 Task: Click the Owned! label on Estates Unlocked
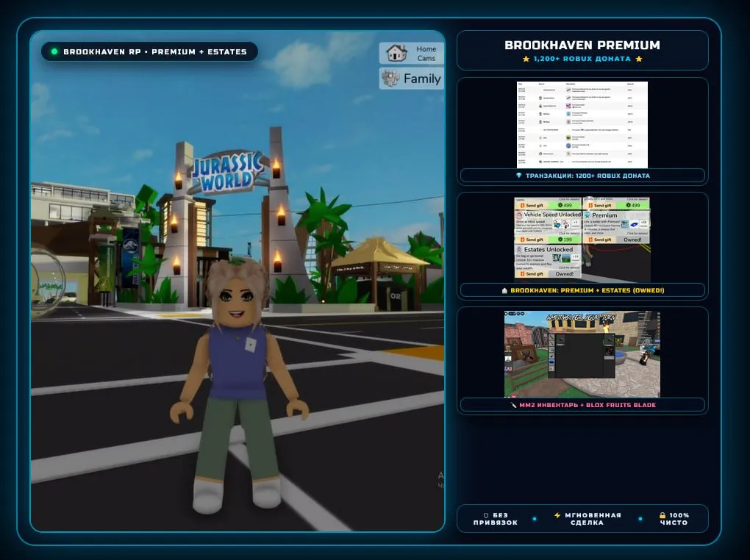[x=565, y=273]
